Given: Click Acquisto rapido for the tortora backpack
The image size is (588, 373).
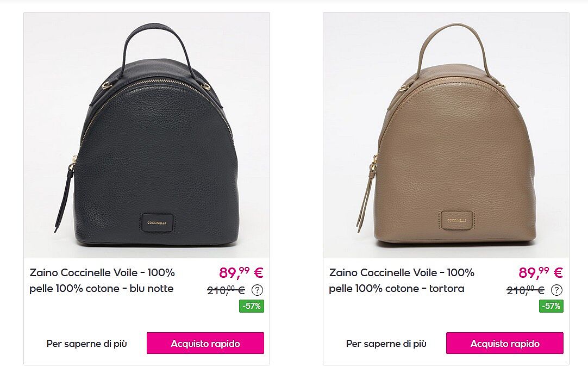Looking at the screenshot, I should click(505, 343).
